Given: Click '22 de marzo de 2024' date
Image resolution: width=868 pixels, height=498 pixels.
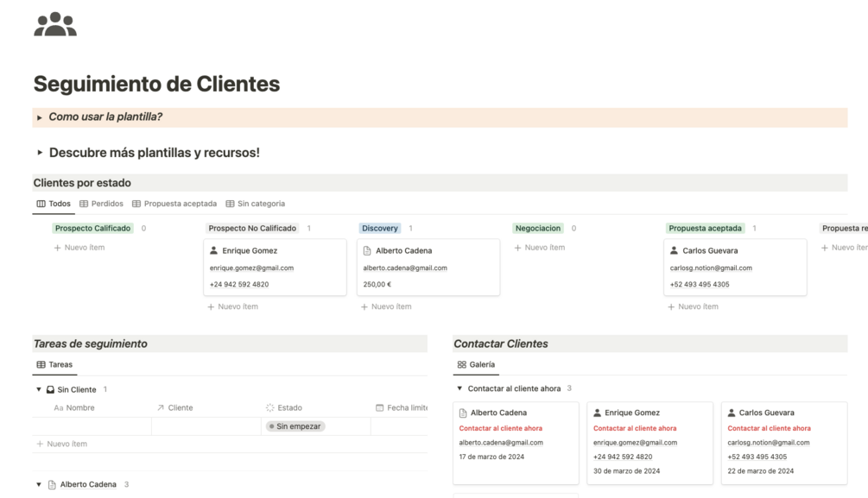Looking at the screenshot, I should point(761,471).
